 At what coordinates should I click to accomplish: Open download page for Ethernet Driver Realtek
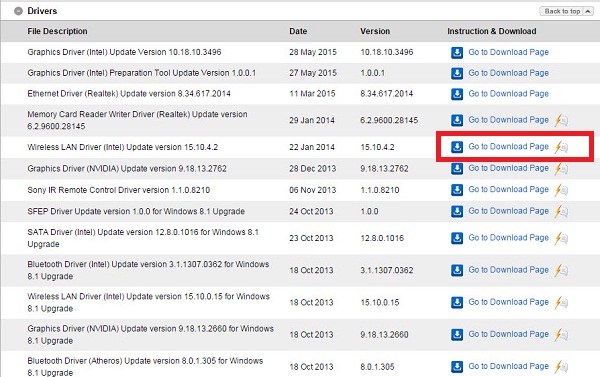pos(509,93)
